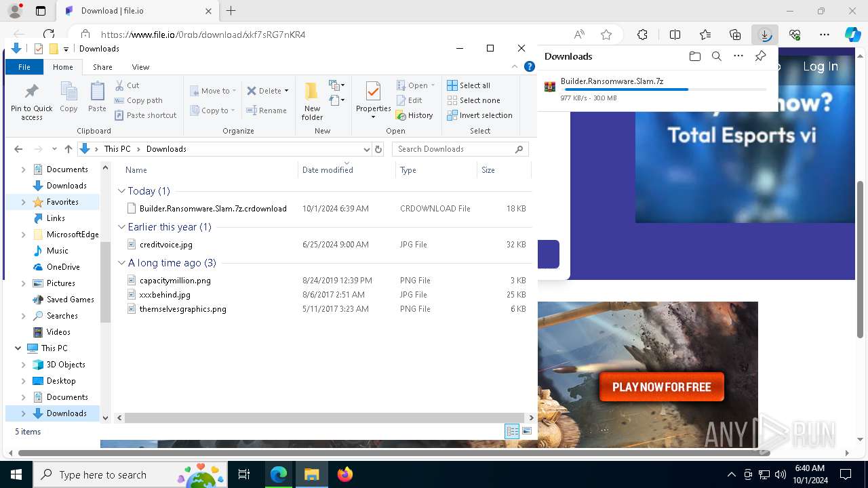This screenshot has height=488, width=868.
Task: Expand Favorites in navigation pane
Action: tap(24, 202)
